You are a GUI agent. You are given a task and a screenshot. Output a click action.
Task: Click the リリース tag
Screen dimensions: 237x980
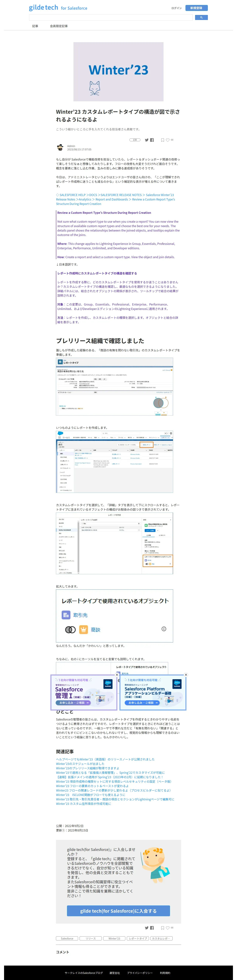click(x=91, y=939)
